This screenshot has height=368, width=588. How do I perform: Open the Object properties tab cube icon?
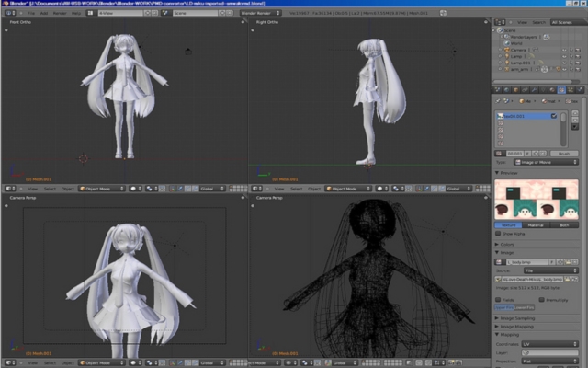515,90
